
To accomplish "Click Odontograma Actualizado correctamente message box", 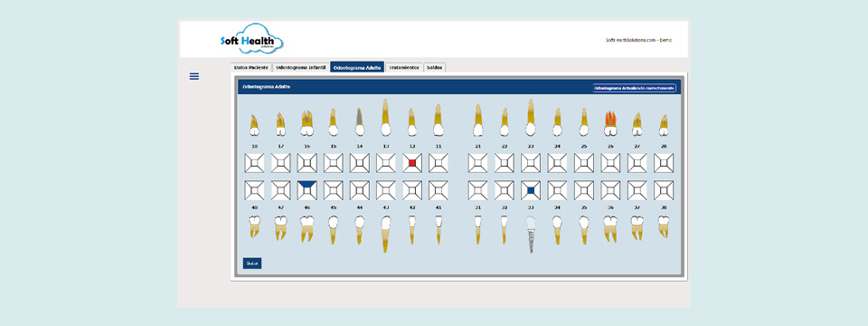I will click(634, 88).
